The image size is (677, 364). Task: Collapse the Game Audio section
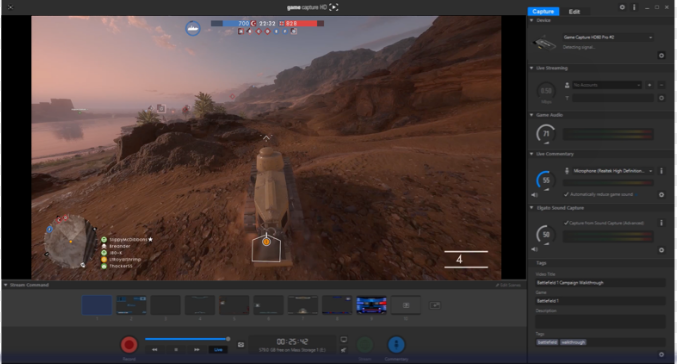(531, 115)
